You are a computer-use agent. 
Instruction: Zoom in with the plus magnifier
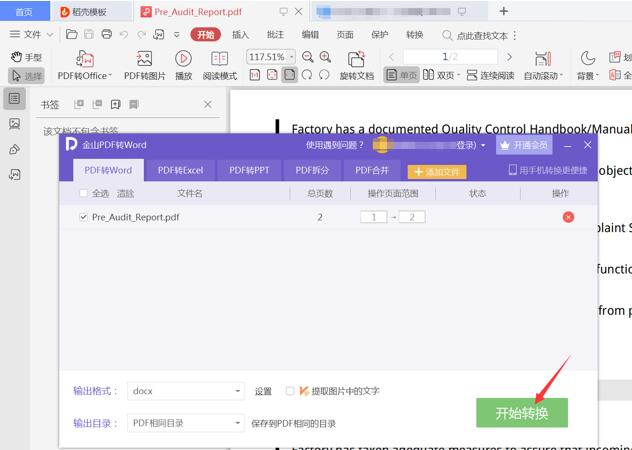(x=325, y=57)
